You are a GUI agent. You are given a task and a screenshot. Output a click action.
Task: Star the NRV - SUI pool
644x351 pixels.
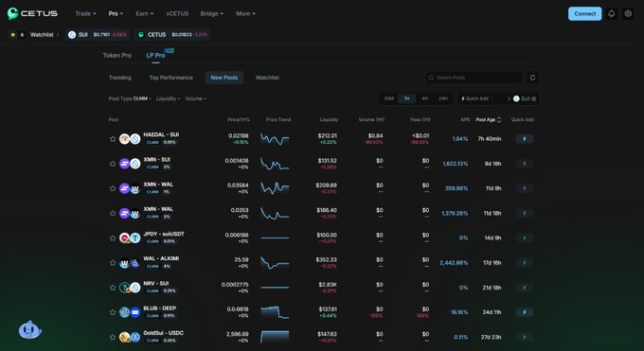tap(113, 288)
